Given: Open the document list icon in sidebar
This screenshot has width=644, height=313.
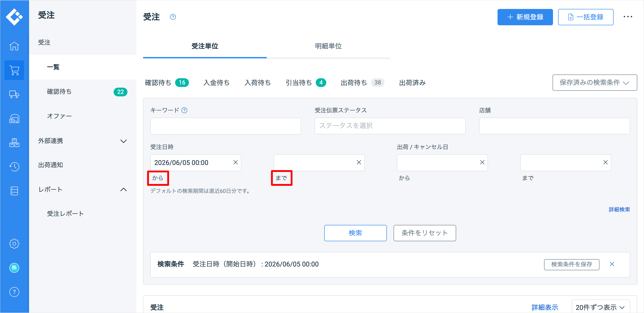Looking at the screenshot, I should [x=14, y=191].
